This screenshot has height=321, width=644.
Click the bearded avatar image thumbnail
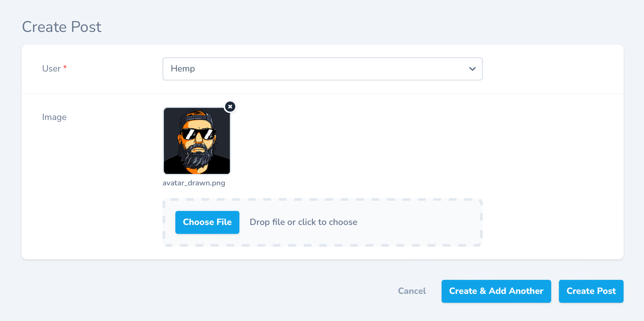pos(197,141)
